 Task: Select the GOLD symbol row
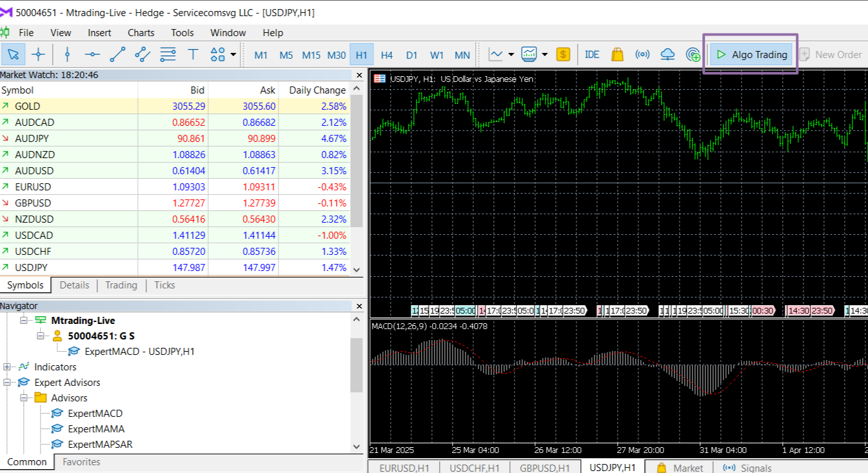click(175, 106)
